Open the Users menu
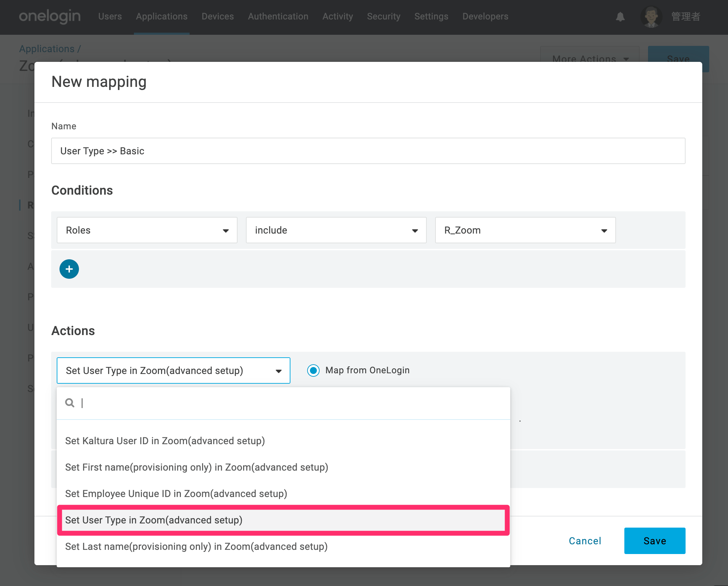The image size is (728, 586). pyautogui.click(x=110, y=16)
